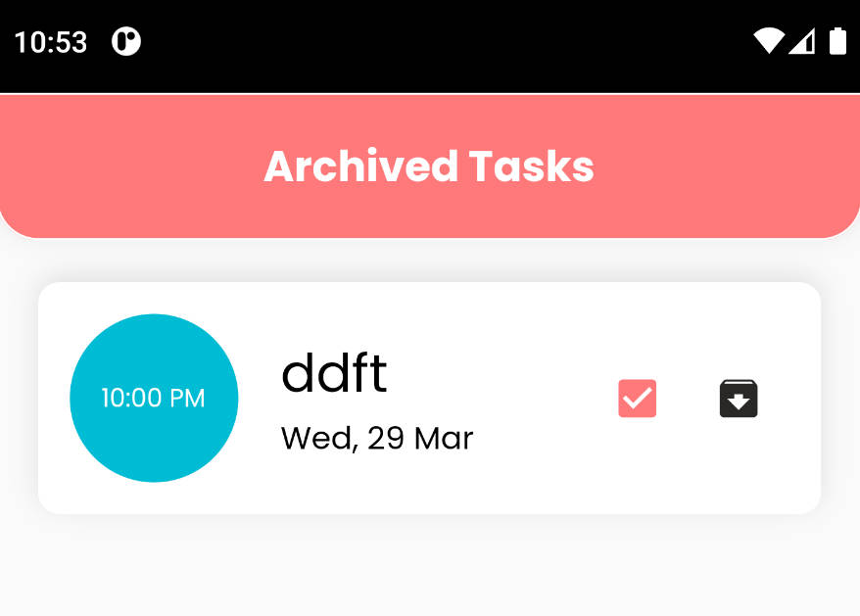Select the Wed, 29 Mar date text

377,439
